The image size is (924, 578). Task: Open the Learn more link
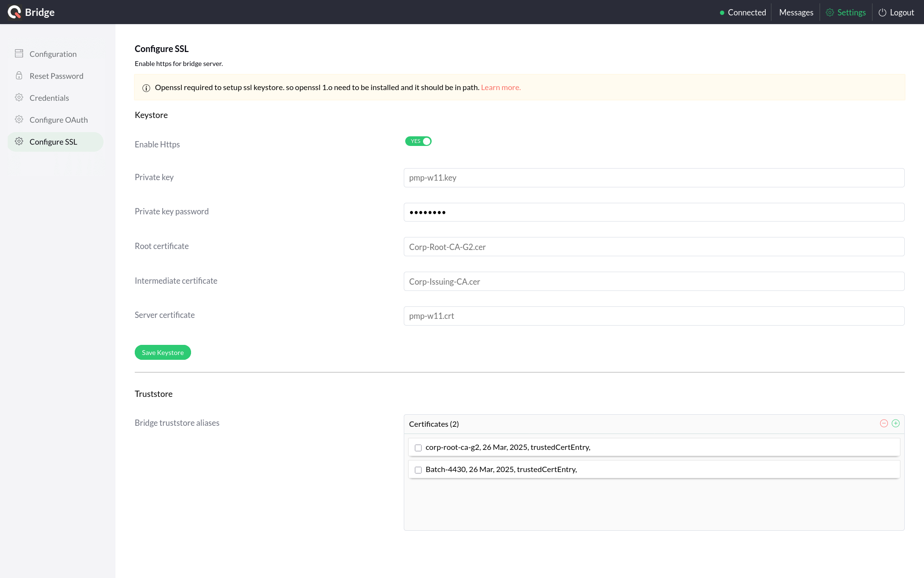point(500,87)
